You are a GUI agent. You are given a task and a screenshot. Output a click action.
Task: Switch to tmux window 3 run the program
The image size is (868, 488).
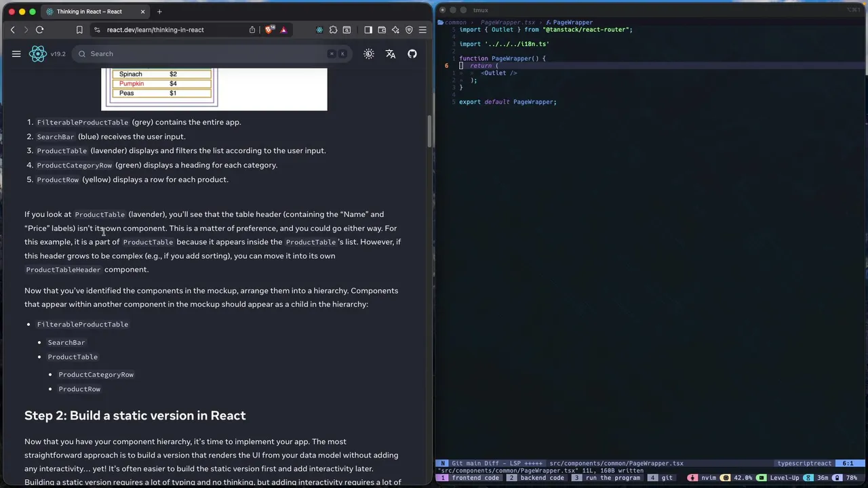tap(608, 478)
